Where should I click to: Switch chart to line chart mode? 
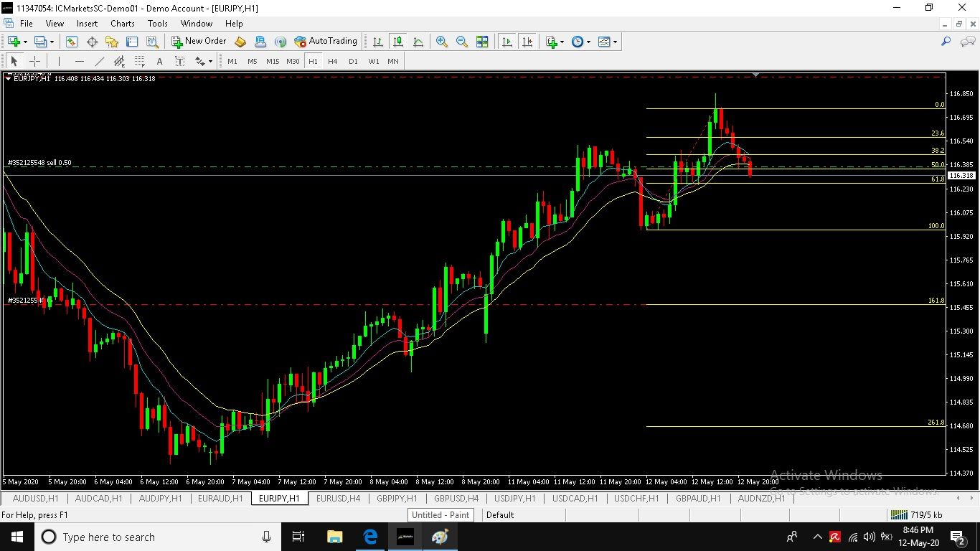tap(418, 42)
